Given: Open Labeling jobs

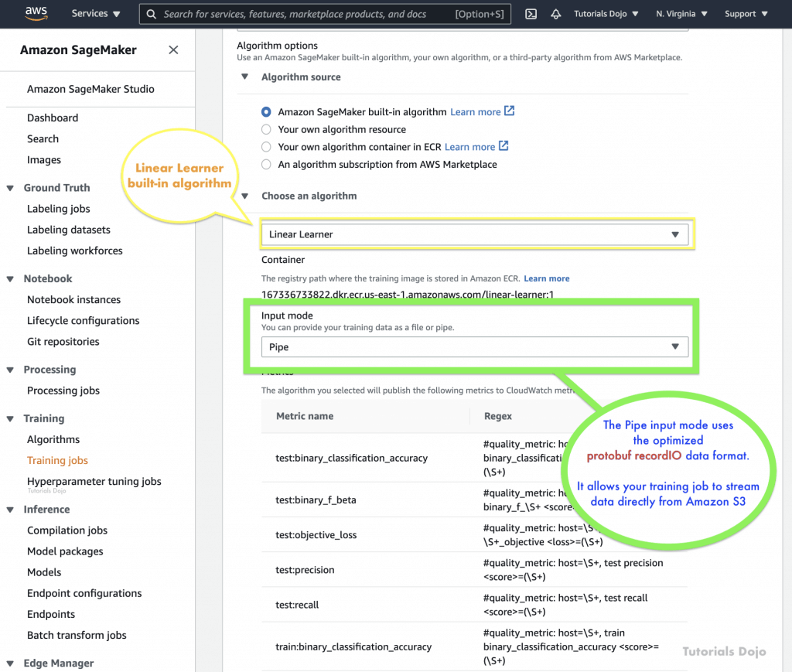Looking at the screenshot, I should point(59,209).
